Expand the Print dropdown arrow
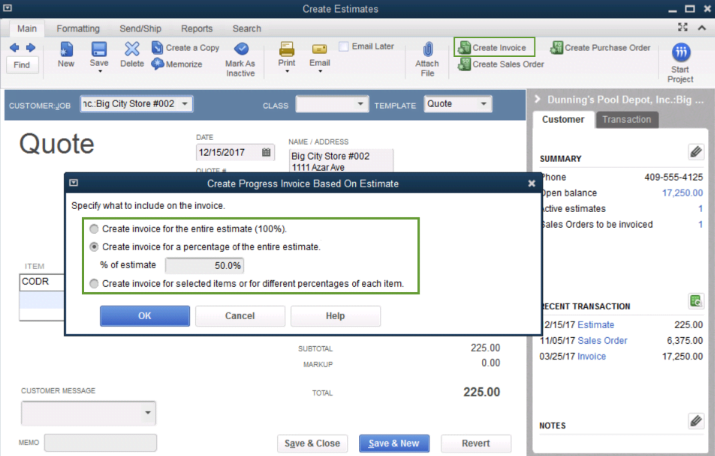This screenshot has width=715, height=456. coord(287,71)
